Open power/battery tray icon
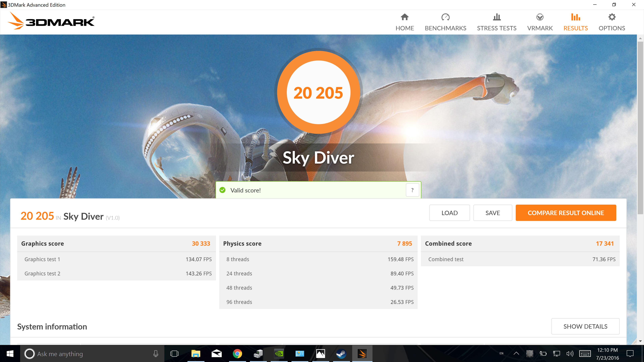 (543, 353)
